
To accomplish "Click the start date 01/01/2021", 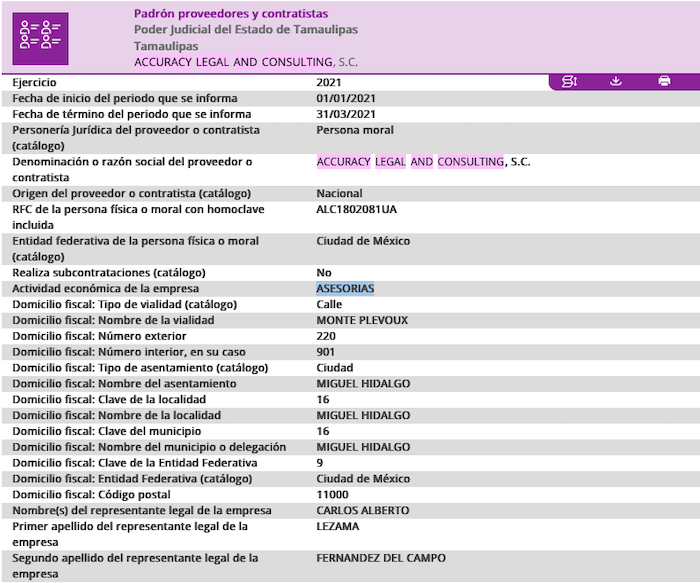I will tap(346, 99).
